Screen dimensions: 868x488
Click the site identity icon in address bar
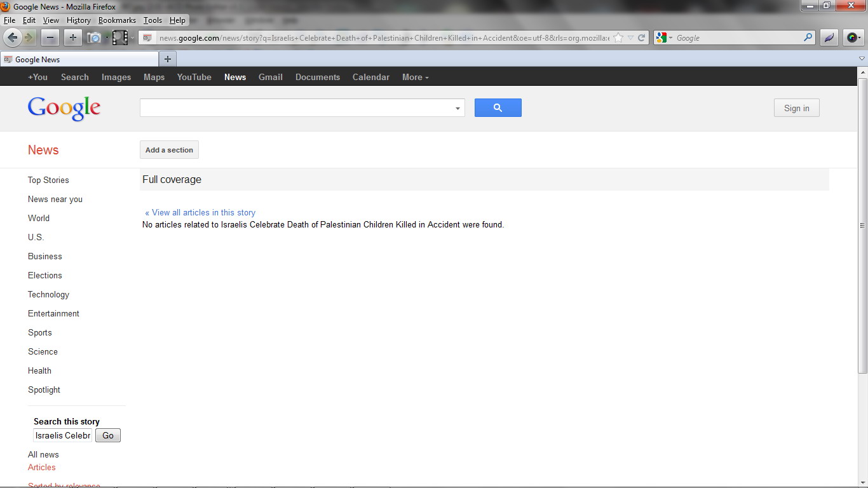tap(148, 37)
